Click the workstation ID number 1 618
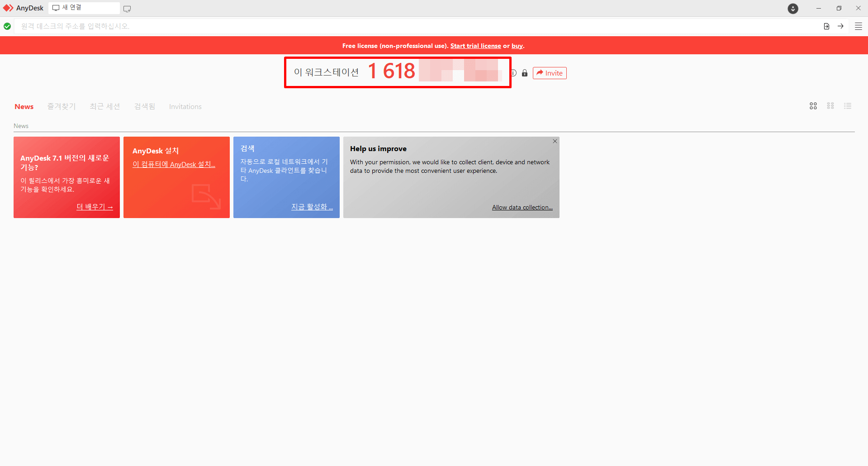This screenshot has height=466, width=868. (392, 71)
